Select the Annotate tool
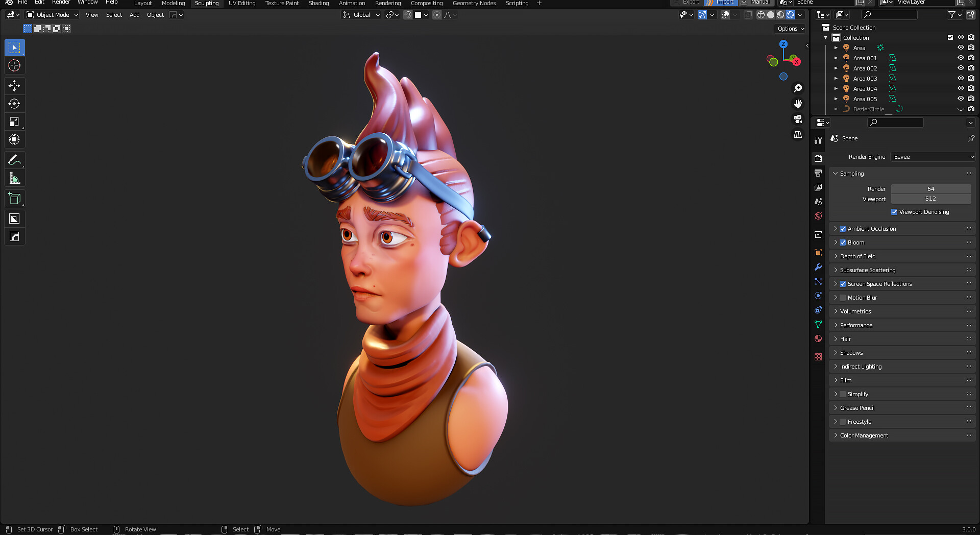 pyautogui.click(x=14, y=160)
